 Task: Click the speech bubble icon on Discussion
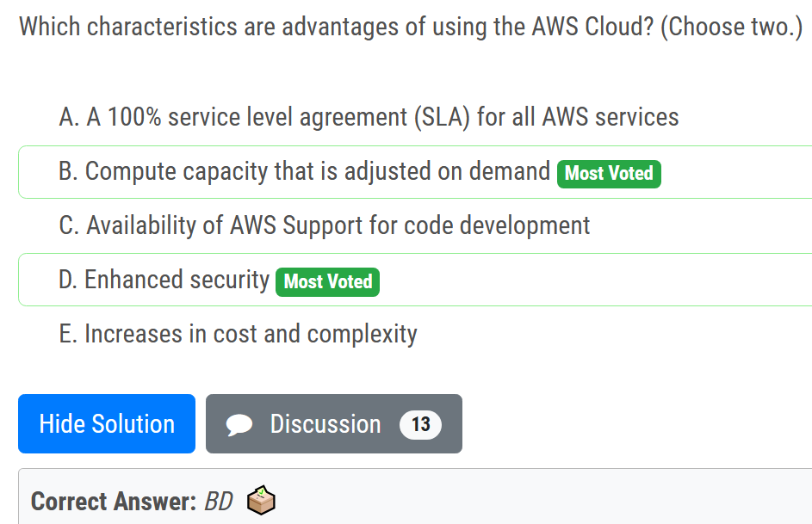tap(239, 424)
